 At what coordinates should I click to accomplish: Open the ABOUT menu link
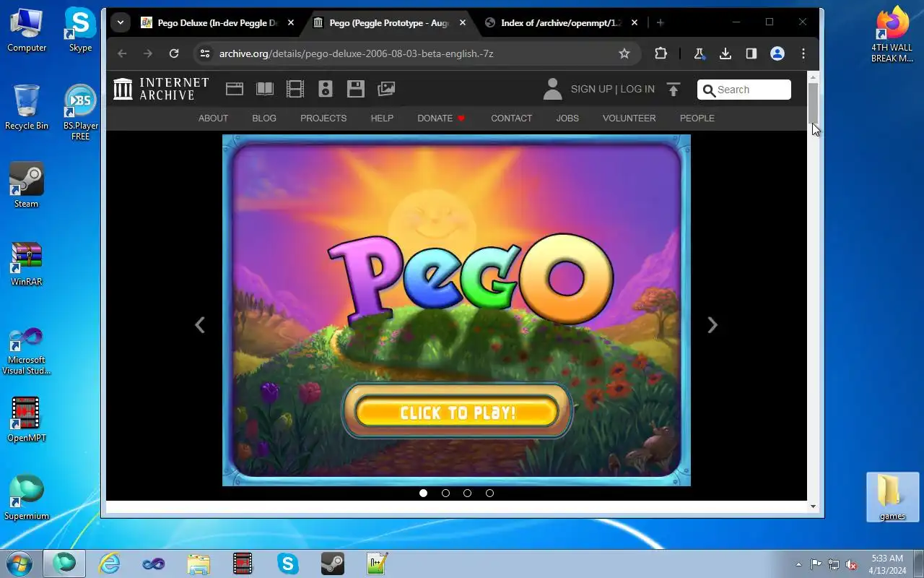[x=213, y=118]
